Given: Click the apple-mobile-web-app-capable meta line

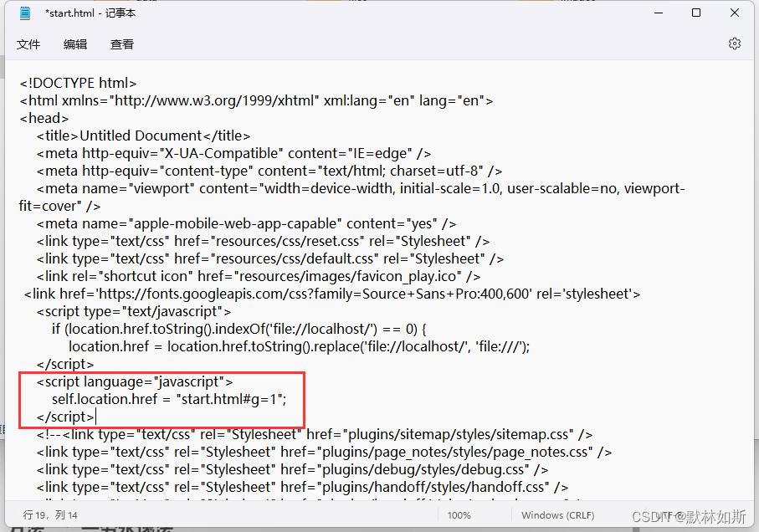Looking at the screenshot, I should point(246,223).
